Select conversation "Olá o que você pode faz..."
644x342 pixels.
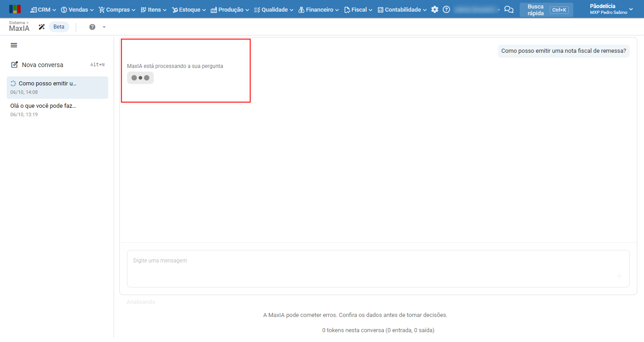coord(57,110)
